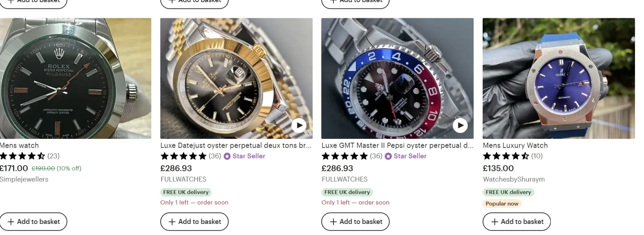Add Luxe Datejust watch to basket
Image resolution: width=644 pixels, height=235 pixels.
pyautogui.click(x=194, y=222)
